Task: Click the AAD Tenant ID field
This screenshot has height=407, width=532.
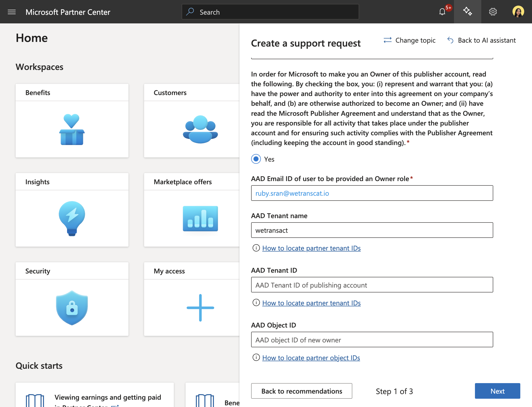Action: [x=372, y=285]
